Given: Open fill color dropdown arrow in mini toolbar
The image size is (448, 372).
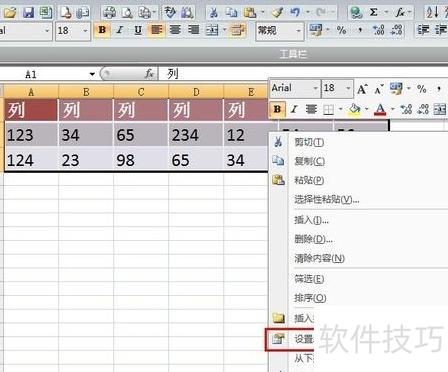Looking at the screenshot, I should [x=366, y=109].
